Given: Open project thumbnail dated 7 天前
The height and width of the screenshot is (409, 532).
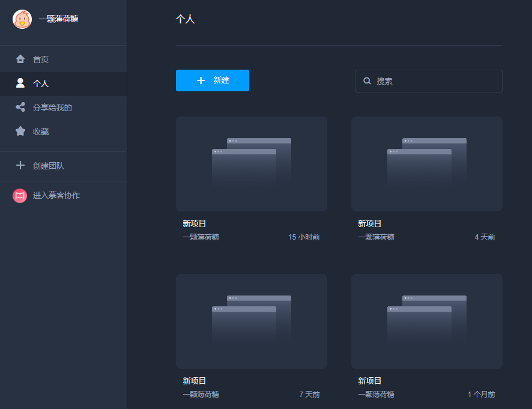Looking at the screenshot, I should [252, 321].
